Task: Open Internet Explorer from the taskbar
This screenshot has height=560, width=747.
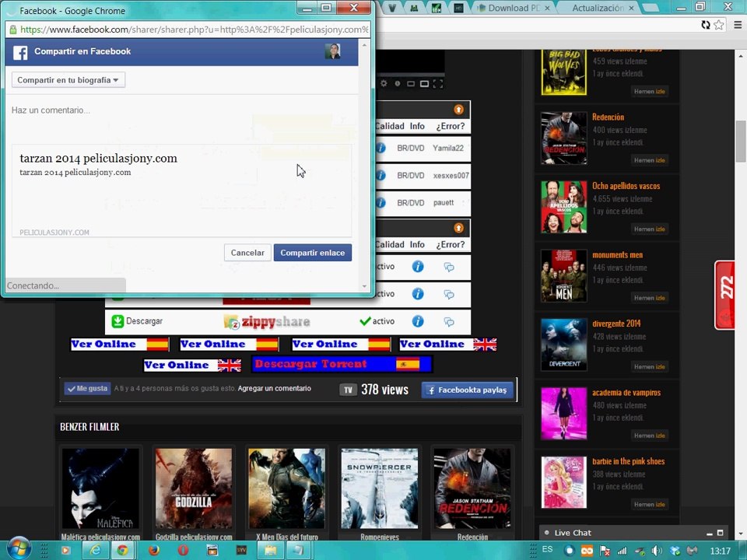Action: click(96, 550)
